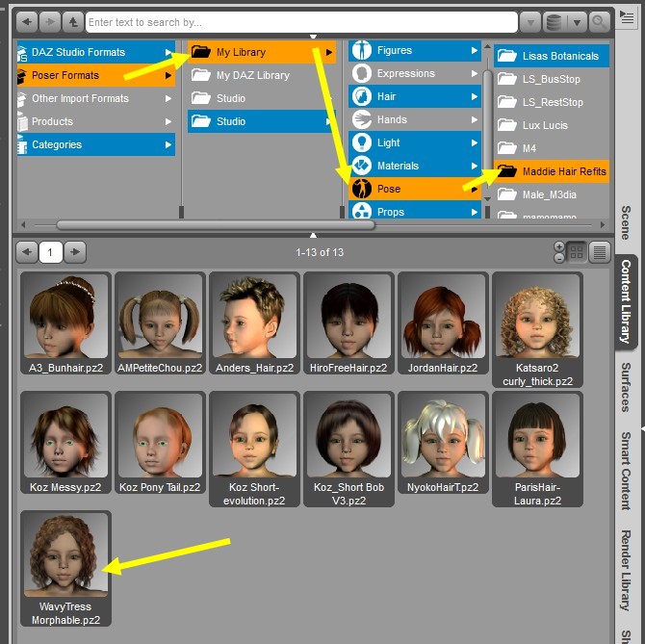The width and height of the screenshot is (645, 644).
Task: Select the Katsaro2 curly_thick.pz2 thumbnail
Action: click(537, 329)
